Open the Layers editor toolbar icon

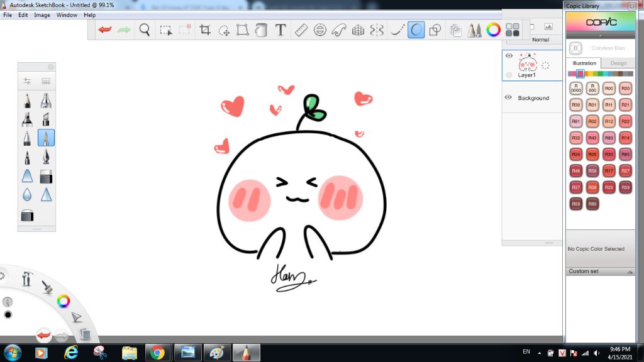pos(455,30)
